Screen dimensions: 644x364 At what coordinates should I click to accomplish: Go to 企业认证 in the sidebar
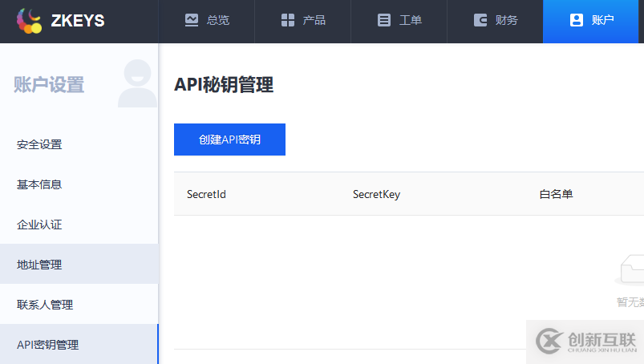pyautogui.click(x=79, y=224)
